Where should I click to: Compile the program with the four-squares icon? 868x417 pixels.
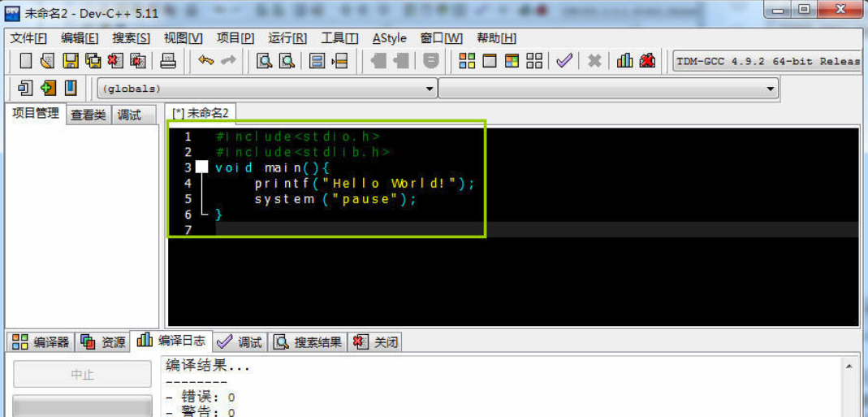pos(467,60)
